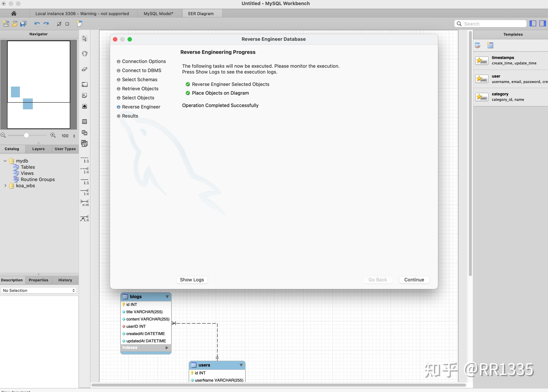Screen dimensions: 548x392
Task: Switch to the EER Diagram tab
Action: (x=202, y=13)
